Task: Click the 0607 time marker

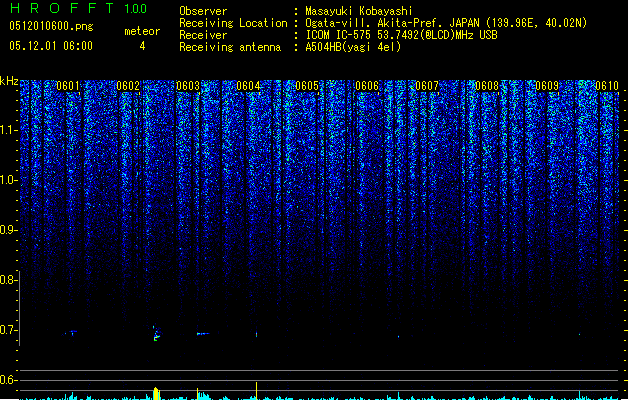Action: click(427, 86)
